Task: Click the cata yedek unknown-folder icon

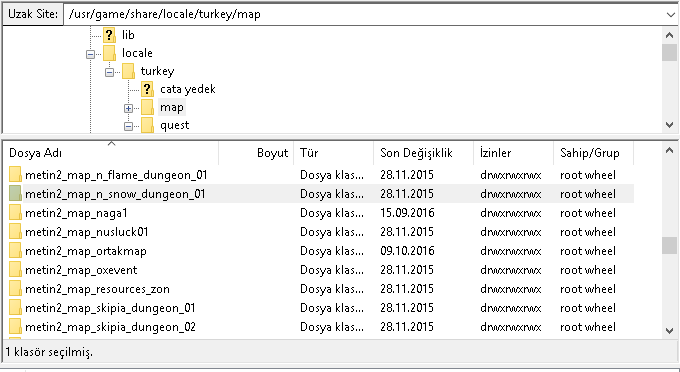Action: click(x=147, y=89)
